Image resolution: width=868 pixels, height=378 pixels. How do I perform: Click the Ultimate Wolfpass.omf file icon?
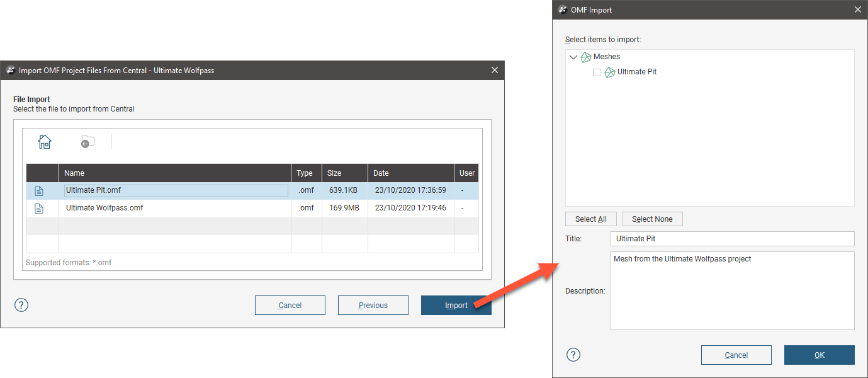39,208
